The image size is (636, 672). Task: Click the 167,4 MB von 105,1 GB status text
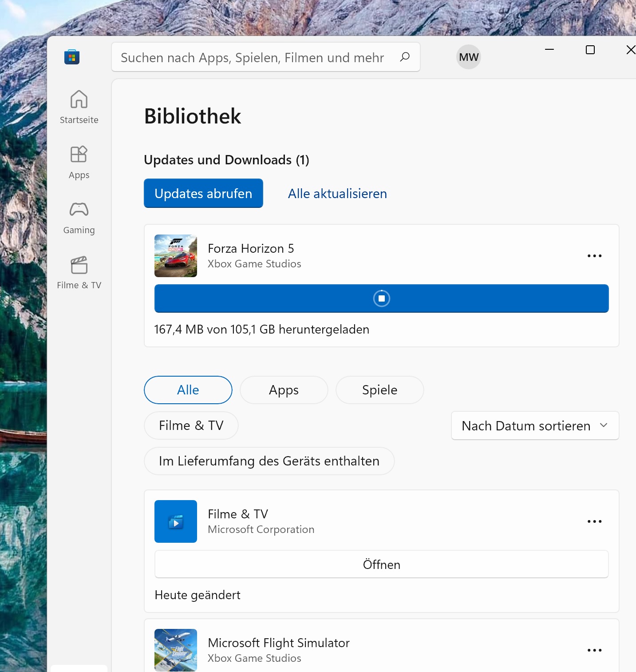pos(262,330)
